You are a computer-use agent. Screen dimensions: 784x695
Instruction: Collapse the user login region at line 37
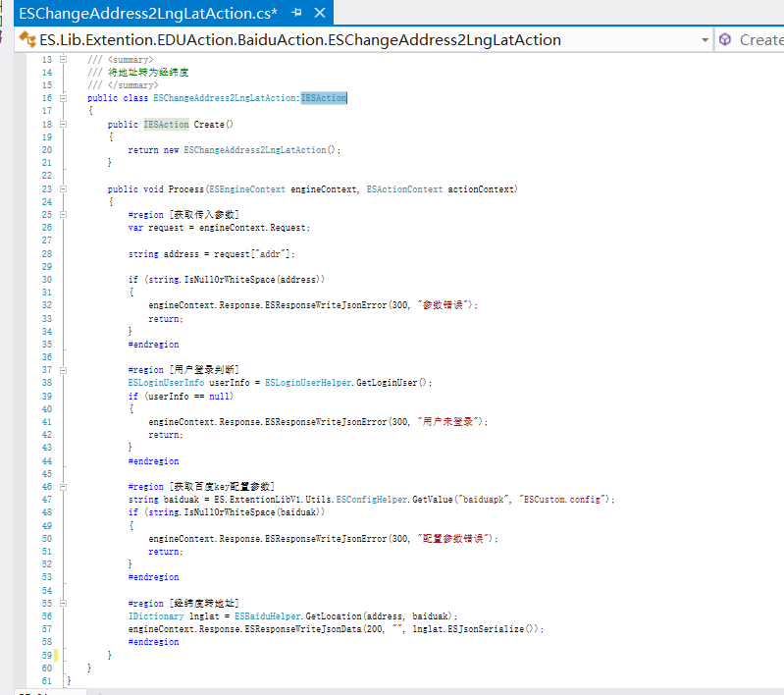pyautogui.click(x=63, y=370)
